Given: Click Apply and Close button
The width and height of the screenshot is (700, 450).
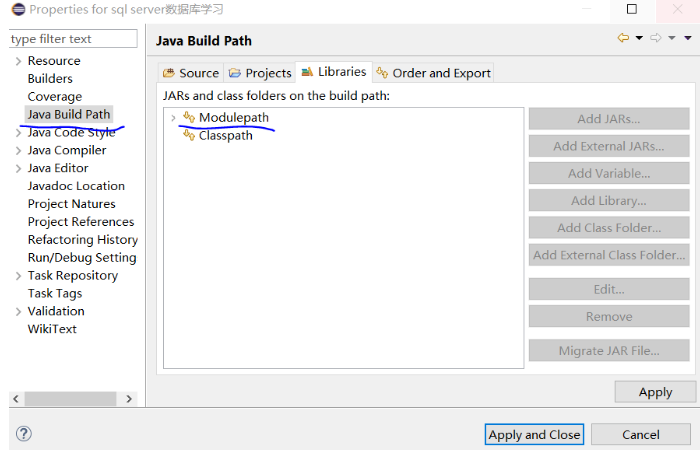Looking at the screenshot, I should tap(534, 434).
